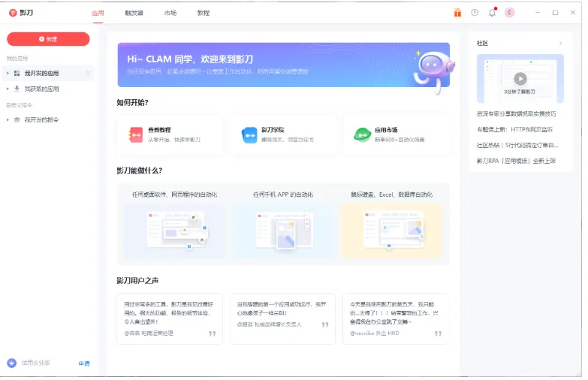
Task: Select 我开发的应用 in the sidebar
Action: [41, 73]
